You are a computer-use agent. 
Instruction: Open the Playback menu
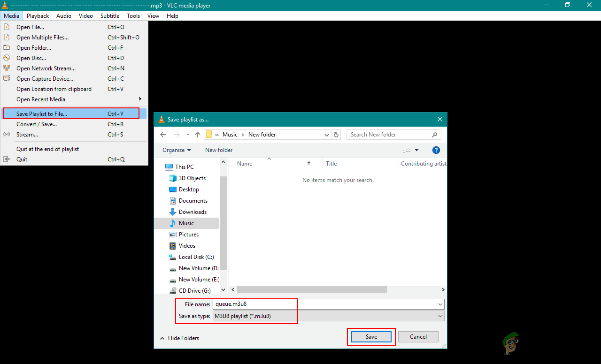click(38, 15)
